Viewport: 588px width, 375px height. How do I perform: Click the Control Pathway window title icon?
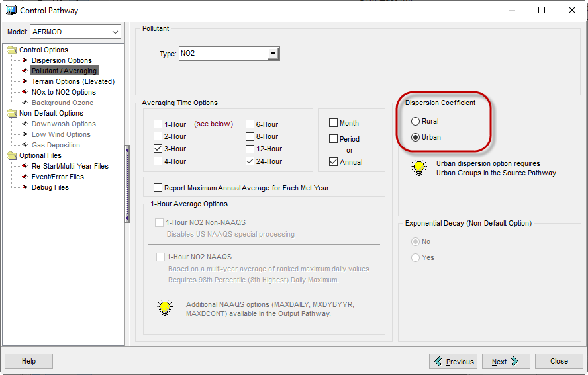[x=11, y=10]
